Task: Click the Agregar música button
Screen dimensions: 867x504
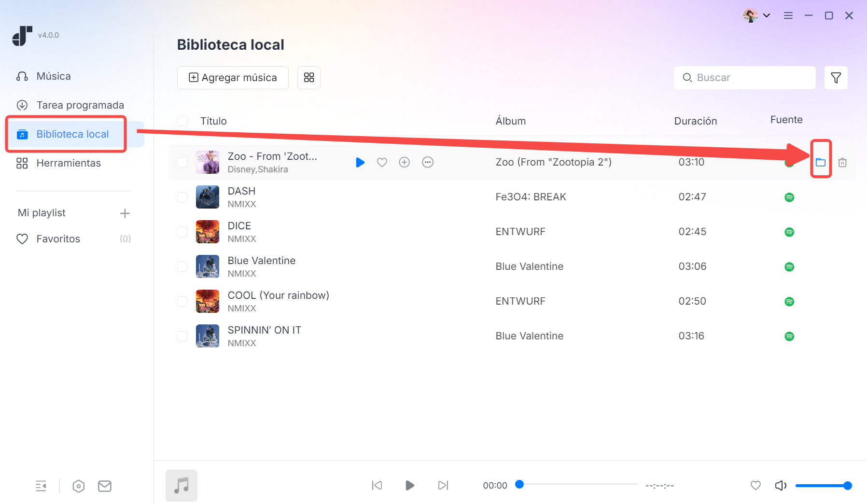Action: click(x=233, y=78)
